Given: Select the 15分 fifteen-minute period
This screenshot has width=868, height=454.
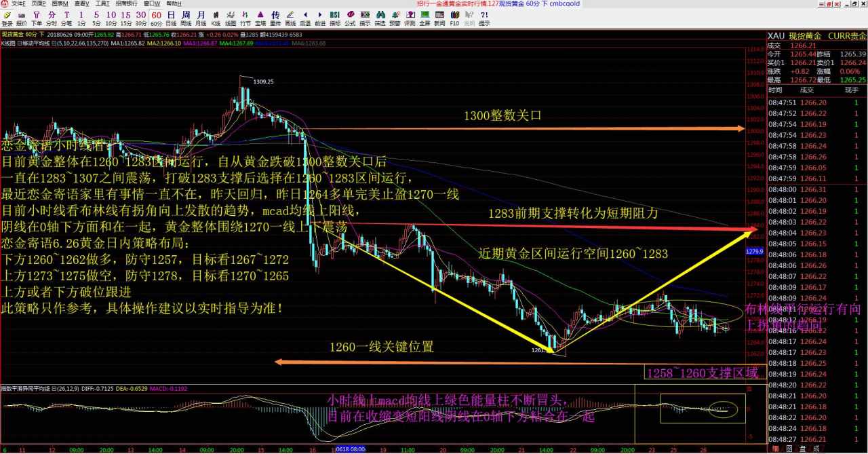Looking at the screenshot, I should [126, 18].
